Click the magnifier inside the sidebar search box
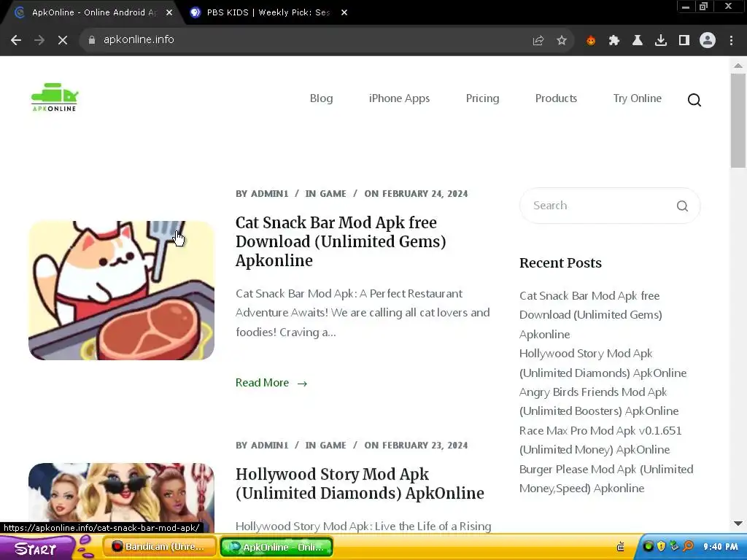The image size is (747, 560). [x=682, y=206]
